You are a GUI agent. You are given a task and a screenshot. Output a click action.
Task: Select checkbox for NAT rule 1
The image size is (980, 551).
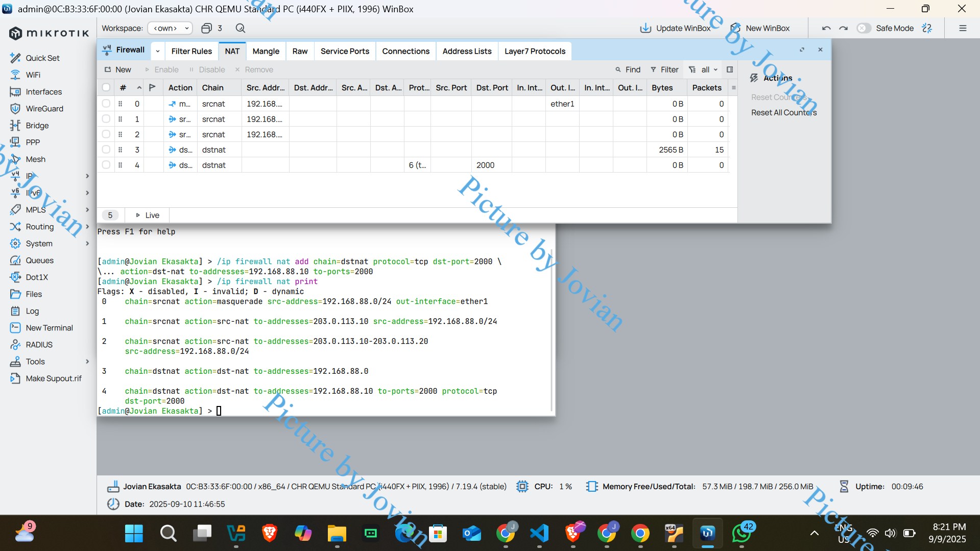point(106,119)
